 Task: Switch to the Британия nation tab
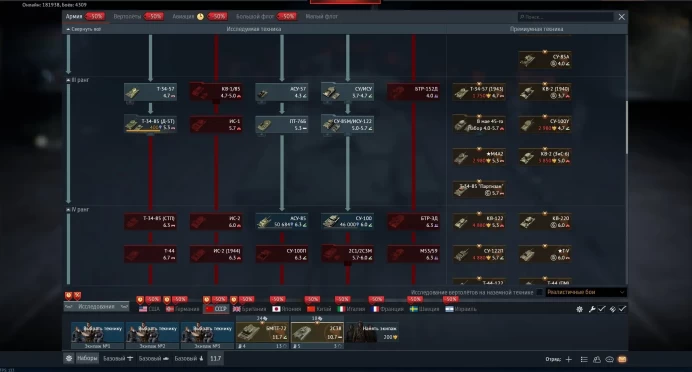[250, 309]
